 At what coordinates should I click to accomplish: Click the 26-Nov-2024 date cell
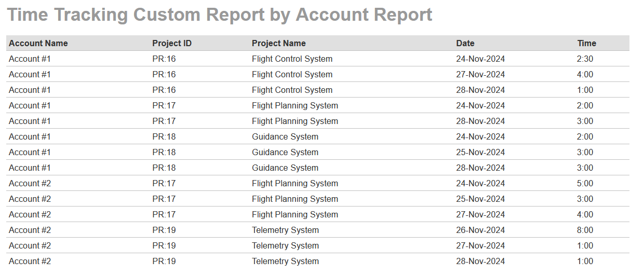(x=480, y=230)
